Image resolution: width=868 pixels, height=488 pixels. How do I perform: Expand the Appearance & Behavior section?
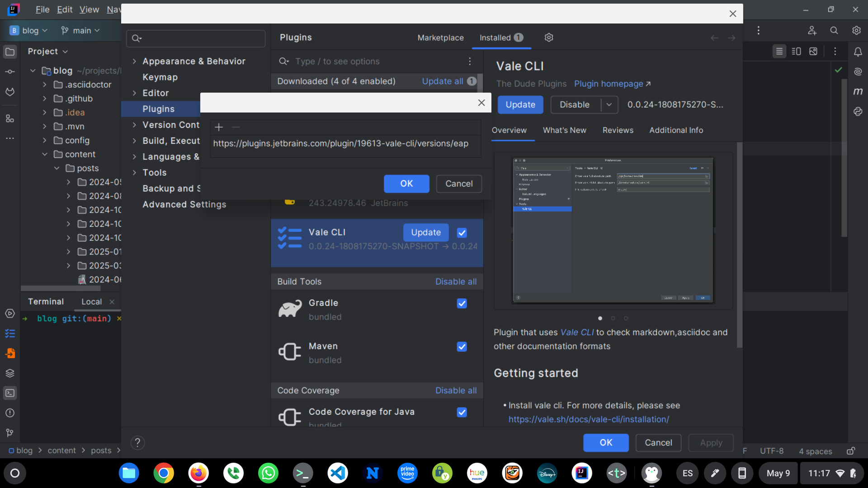point(134,61)
